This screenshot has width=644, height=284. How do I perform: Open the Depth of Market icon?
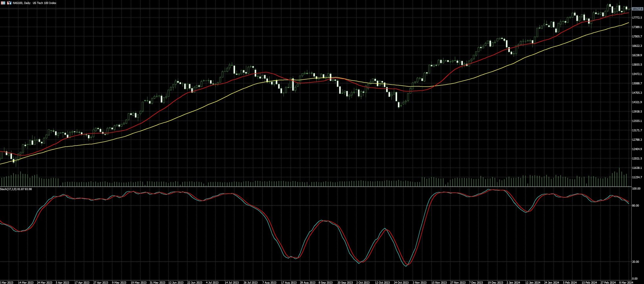tap(9, 3)
